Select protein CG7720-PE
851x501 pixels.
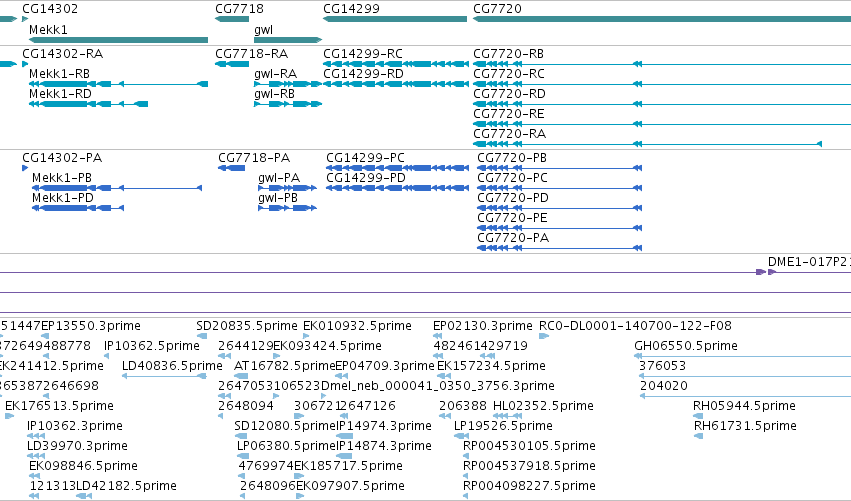click(512, 218)
